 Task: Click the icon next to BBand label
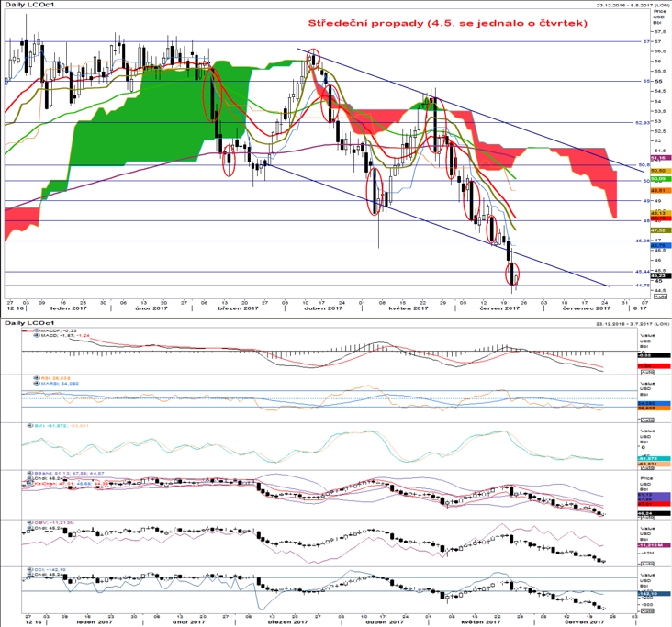(30, 473)
